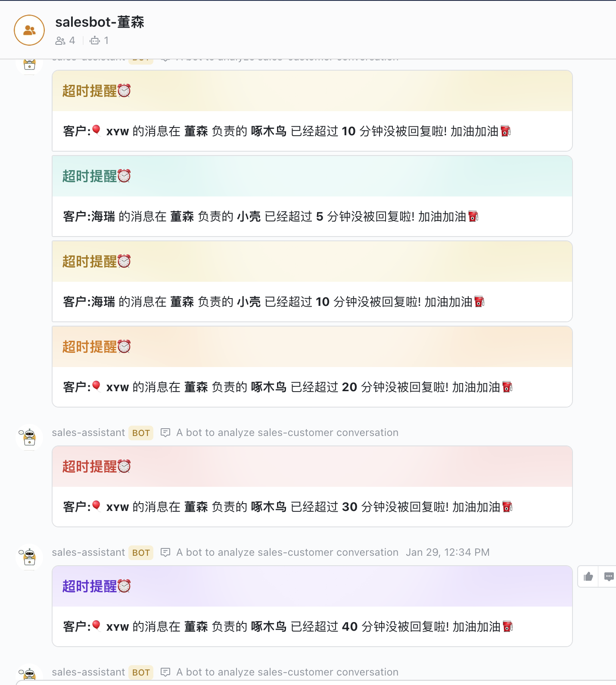Click the BOT badge above the 40-minute alert

[141, 553]
